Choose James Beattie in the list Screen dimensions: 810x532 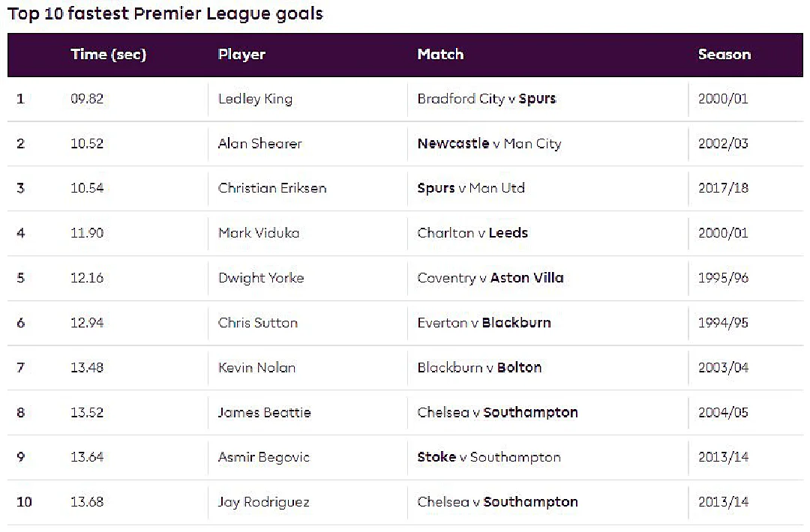pyautogui.click(x=264, y=412)
